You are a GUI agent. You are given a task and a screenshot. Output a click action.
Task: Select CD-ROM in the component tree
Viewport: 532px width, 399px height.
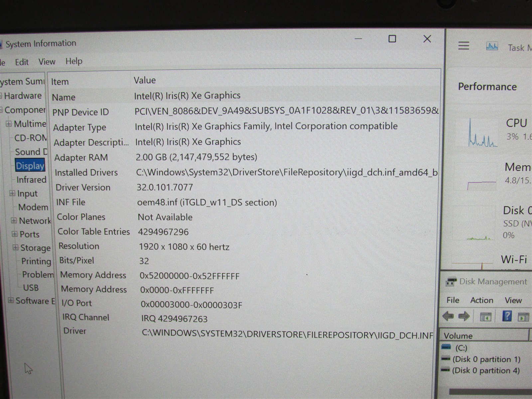point(31,138)
